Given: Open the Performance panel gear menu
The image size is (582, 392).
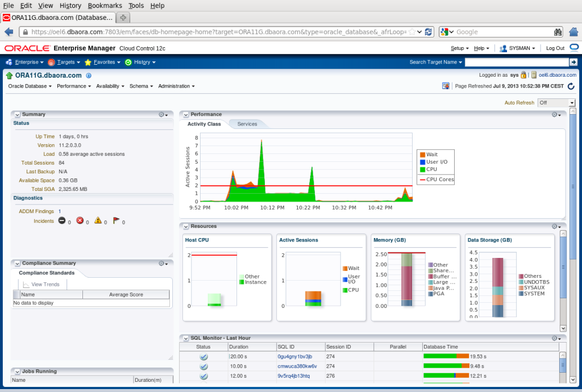Looking at the screenshot, I should click(x=556, y=115).
